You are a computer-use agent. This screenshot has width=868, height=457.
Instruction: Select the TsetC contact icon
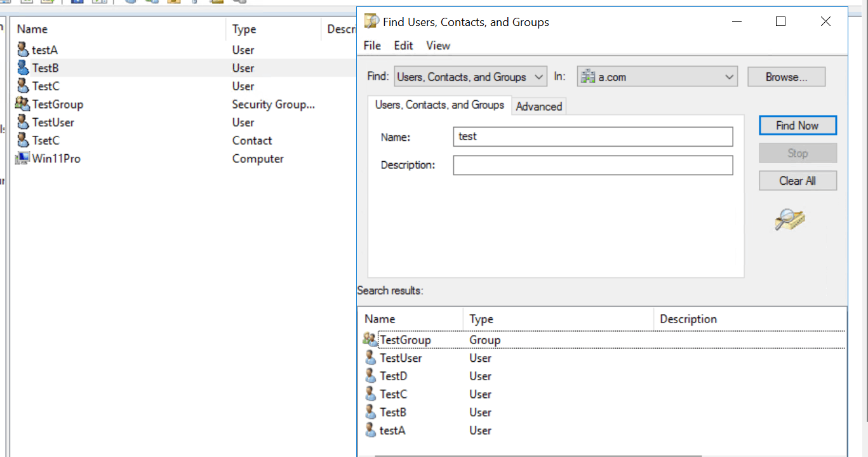[23, 140]
